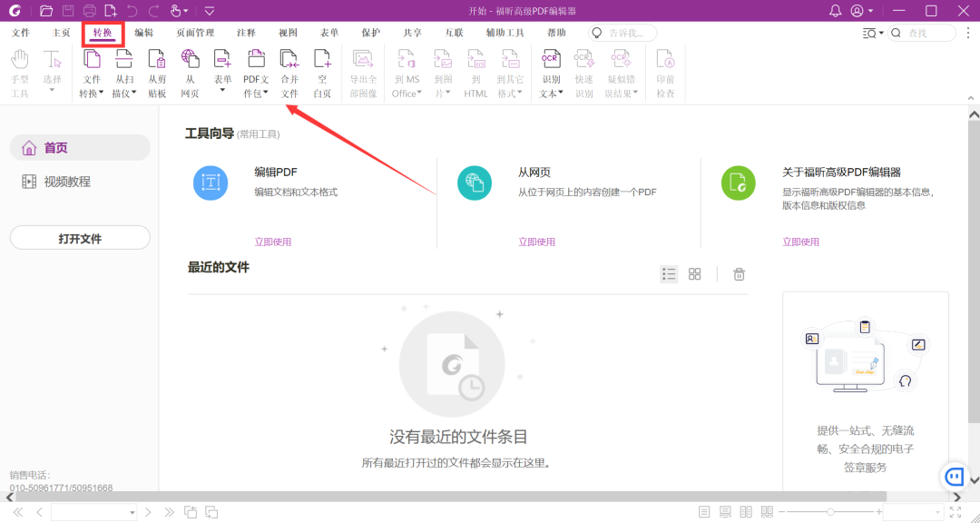Enable continuous facing view mode
Image resolution: width=980 pixels, height=523 pixels.
(768, 512)
